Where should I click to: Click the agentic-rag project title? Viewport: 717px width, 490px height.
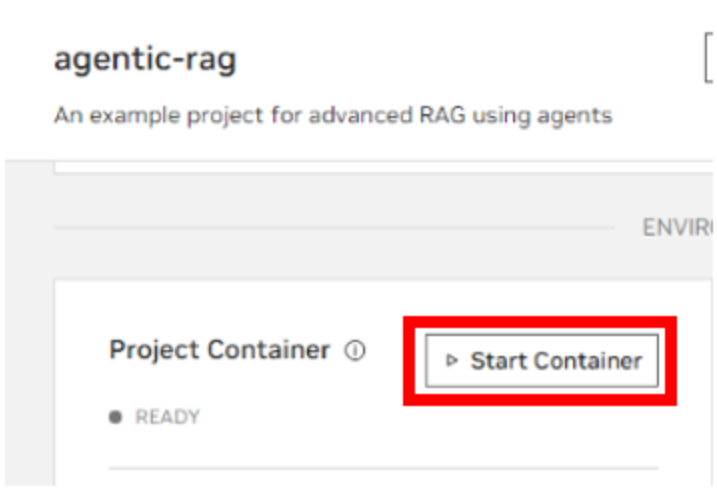(x=145, y=59)
